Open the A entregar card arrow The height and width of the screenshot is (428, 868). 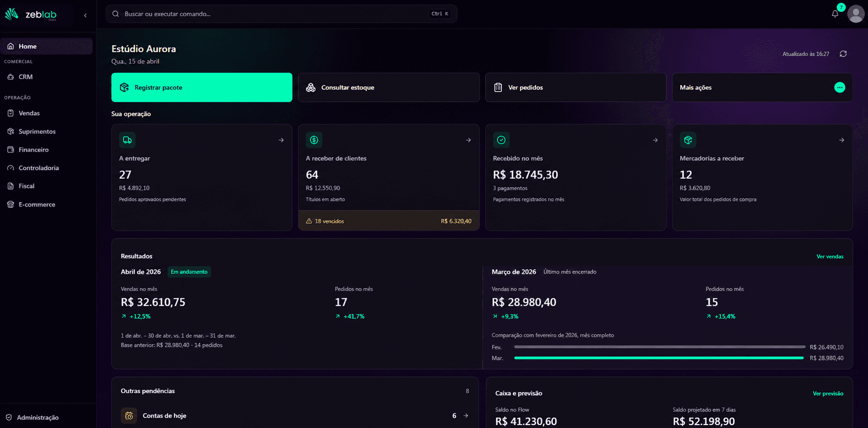click(281, 140)
